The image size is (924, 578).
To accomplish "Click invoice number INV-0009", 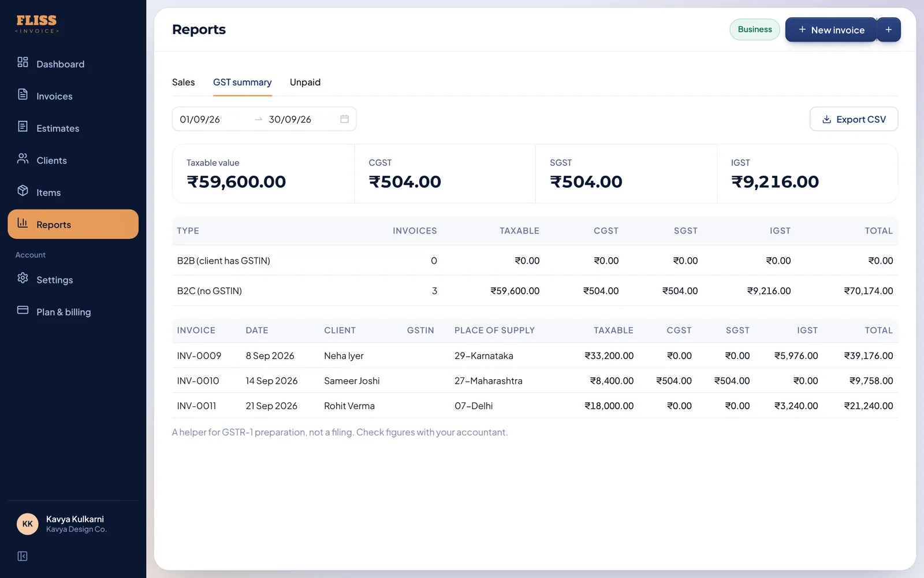I will click(199, 355).
